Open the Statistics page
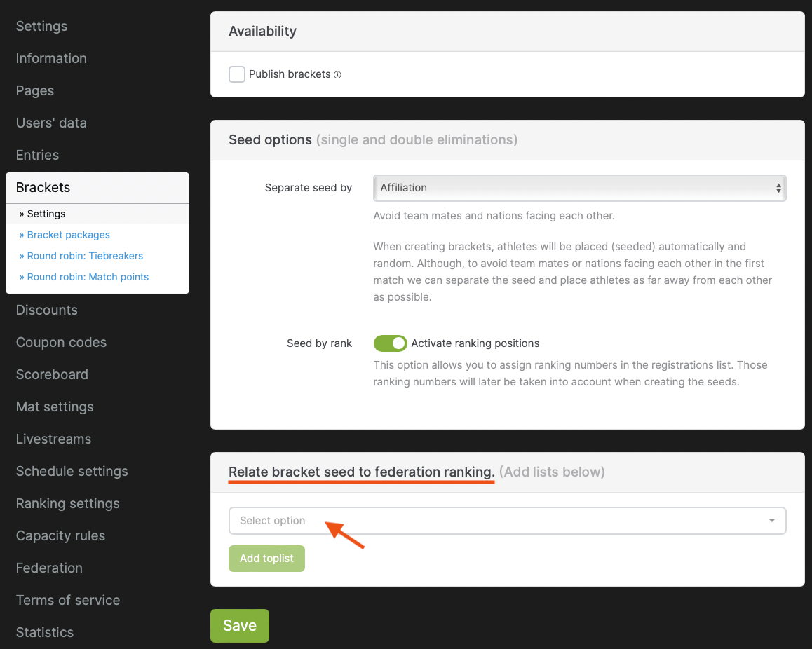Image resolution: width=812 pixels, height=649 pixels. tap(44, 632)
